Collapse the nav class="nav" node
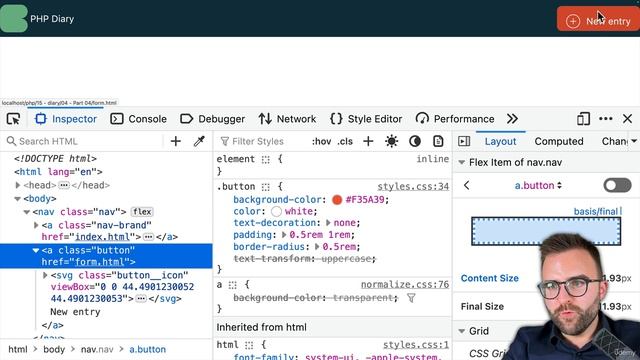This screenshot has height=360, width=640. 27,212
